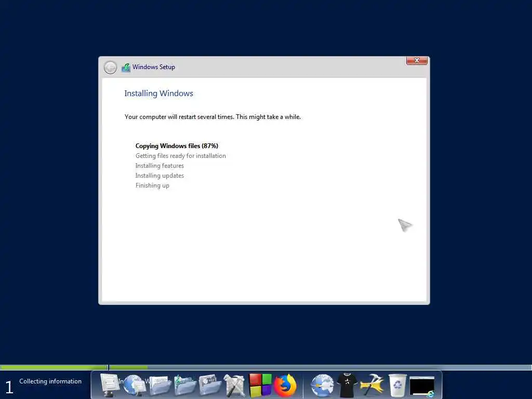Open the hammer and screwdriver tools icon

coord(234,385)
